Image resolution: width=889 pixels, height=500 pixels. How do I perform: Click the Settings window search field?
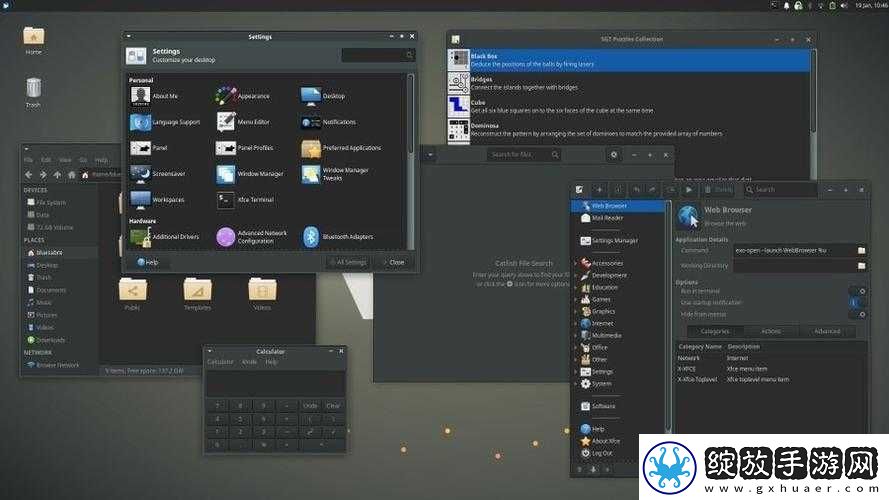click(378, 55)
